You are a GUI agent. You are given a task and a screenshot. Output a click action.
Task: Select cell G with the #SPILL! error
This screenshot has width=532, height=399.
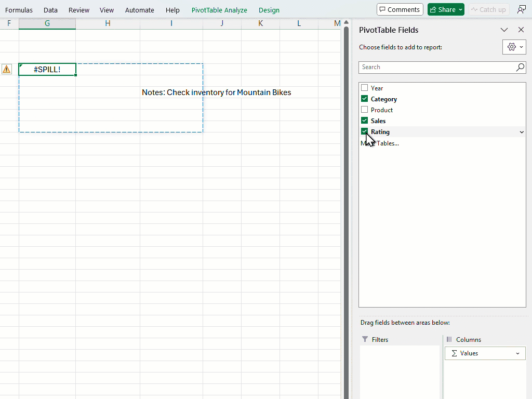[x=47, y=69]
